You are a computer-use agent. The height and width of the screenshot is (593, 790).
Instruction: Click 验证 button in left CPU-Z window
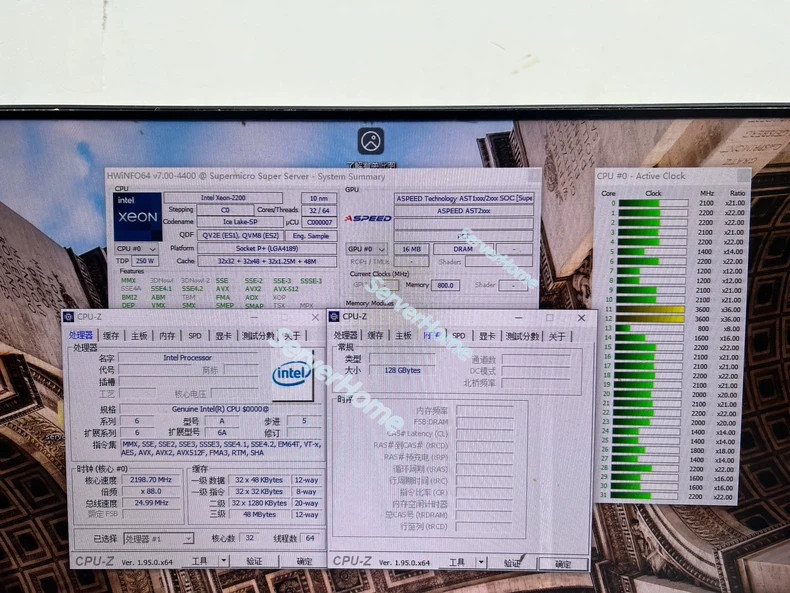[254, 561]
